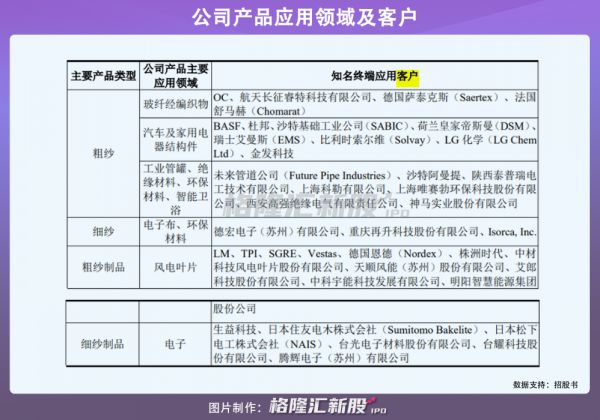
Task: Select the 细纱 product type cell
Action: (101, 232)
